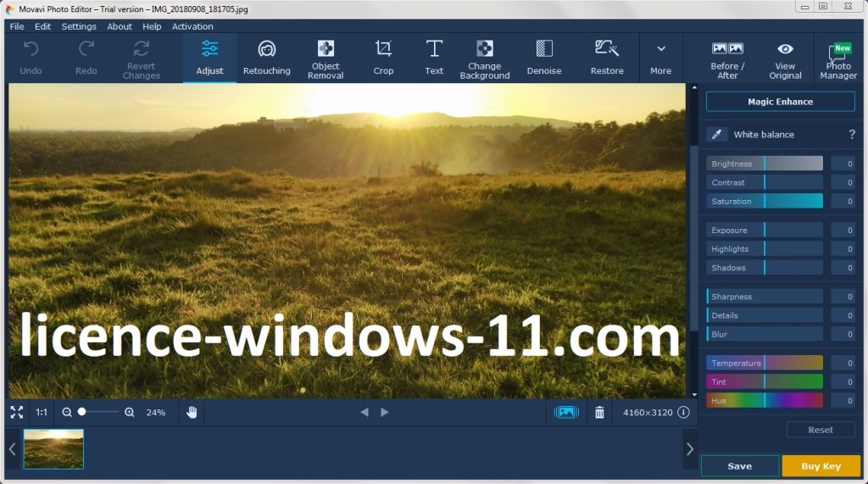The width and height of the screenshot is (868, 484).
Task: Select the Object Removal tool
Action: 325,58
